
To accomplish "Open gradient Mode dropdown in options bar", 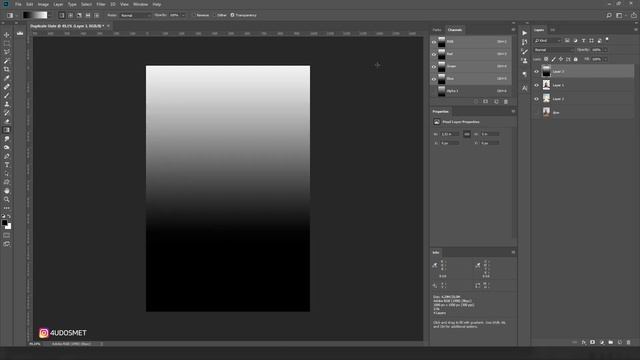I will coord(136,15).
